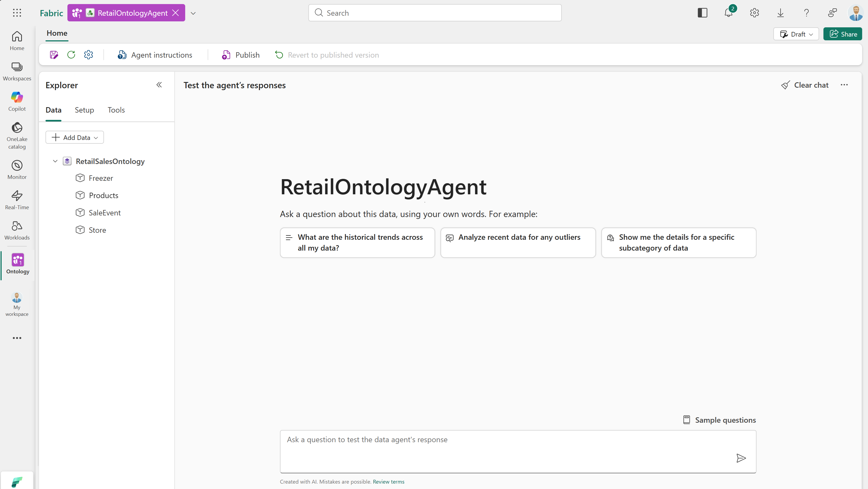This screenshot has width=868, height=489.
Task: Click the refresh icon in toolbar
Action: coord(71,55)
